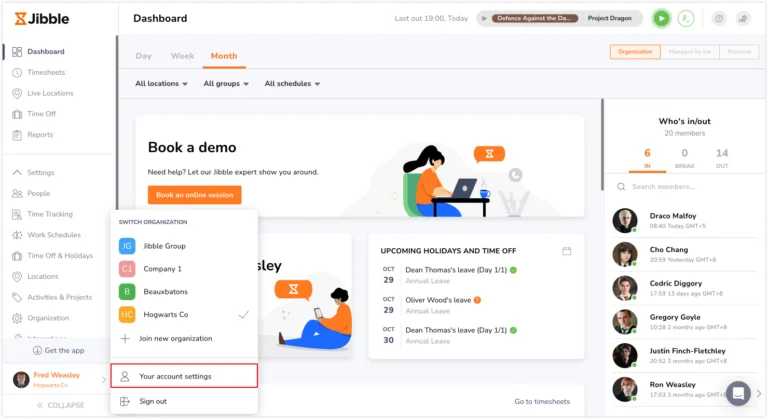Viewport: 768px width, 419px height.
Task: Switch to Company 1 organization
Action: tap(184, 269)
